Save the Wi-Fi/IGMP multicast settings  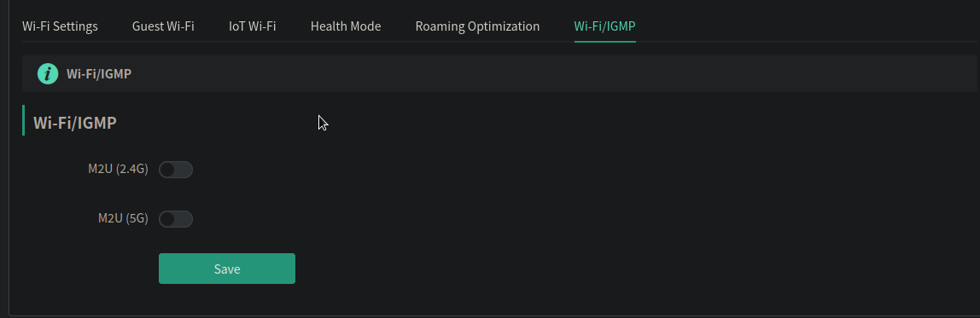(x=227, y=269)
